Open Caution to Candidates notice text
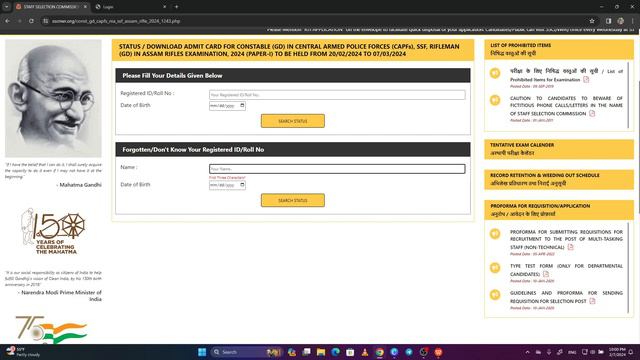Screen dimensions: 640x360 [566, 106]
